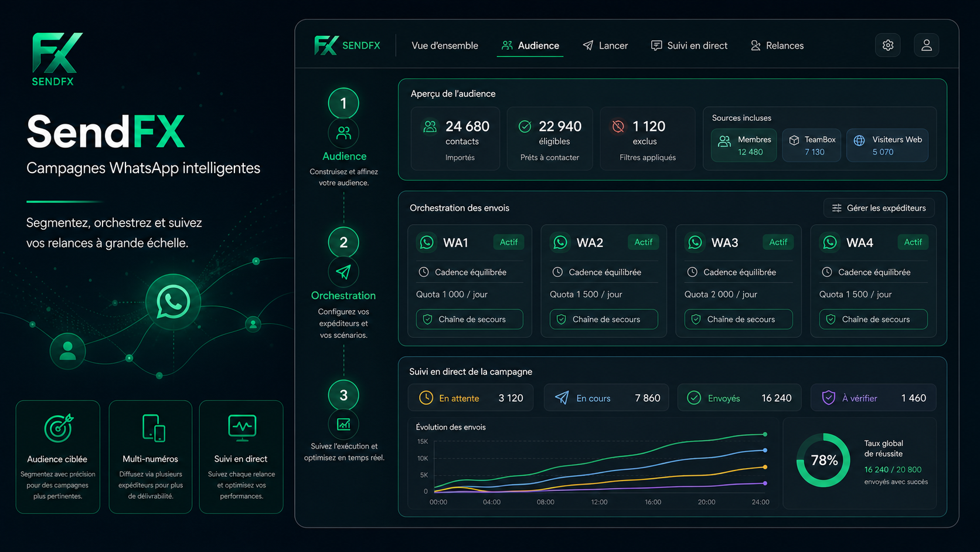Click the Gérer les expéditeurs button
This screenshot has width=980, height=552.
pyautogui.click(x=879, y=208)
